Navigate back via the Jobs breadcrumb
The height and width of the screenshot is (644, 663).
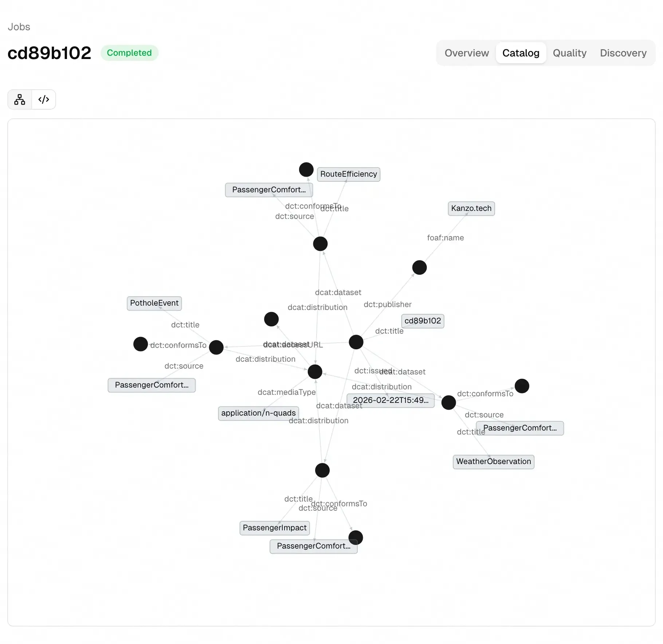(x=19, y=27)
